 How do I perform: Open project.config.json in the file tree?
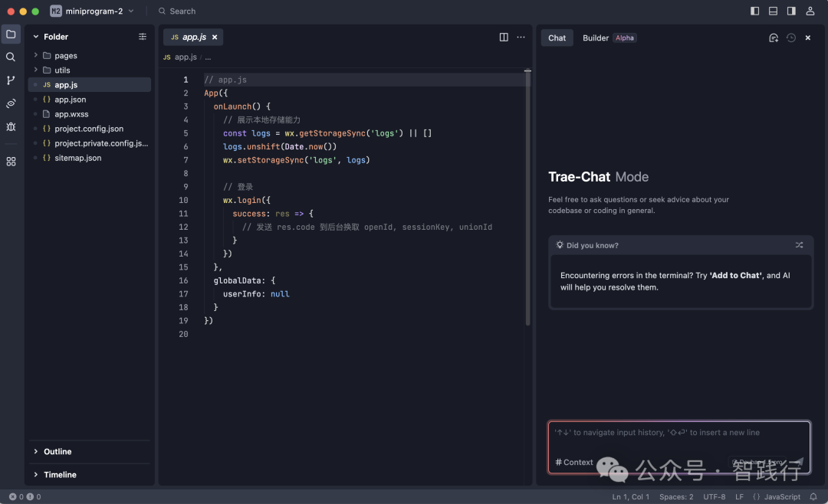pos(90,129)
